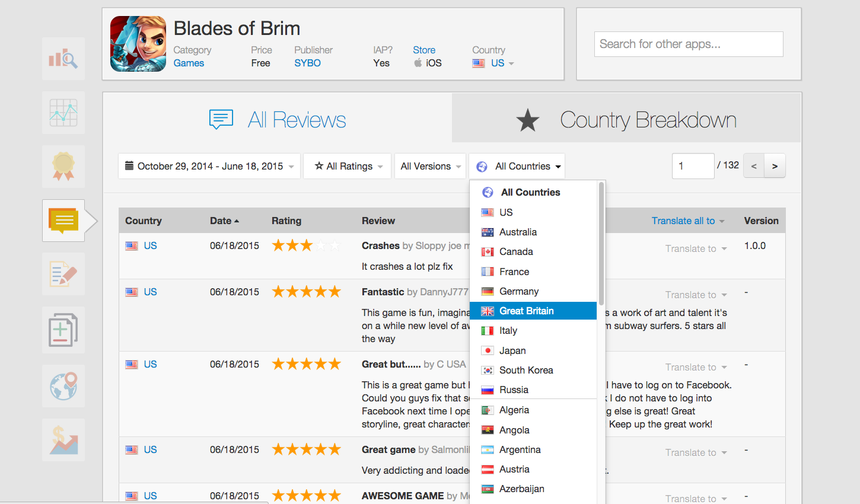The height and width of the screenshot is (504, 860).
Task: Open the All Ratings filter dropdown
Action: pos(348,166)
